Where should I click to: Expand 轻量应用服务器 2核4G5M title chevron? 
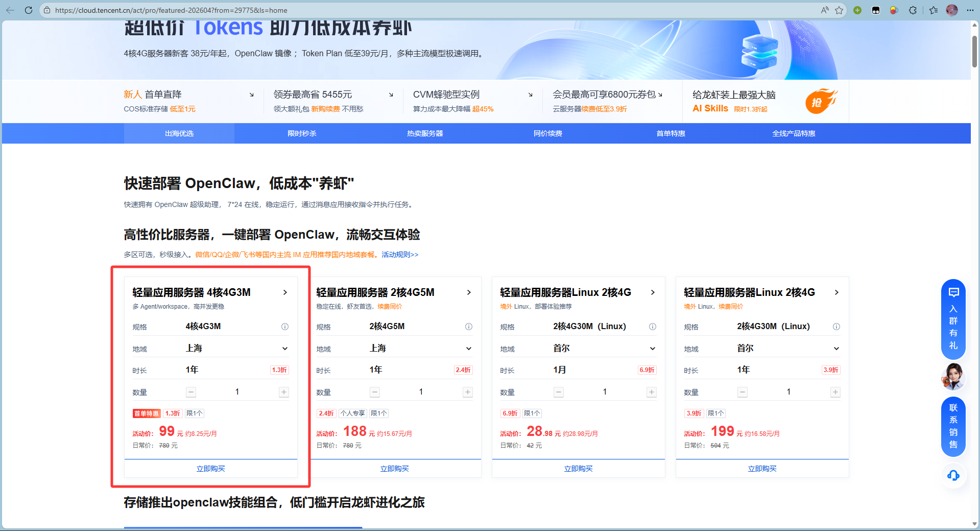coord(469,292)
